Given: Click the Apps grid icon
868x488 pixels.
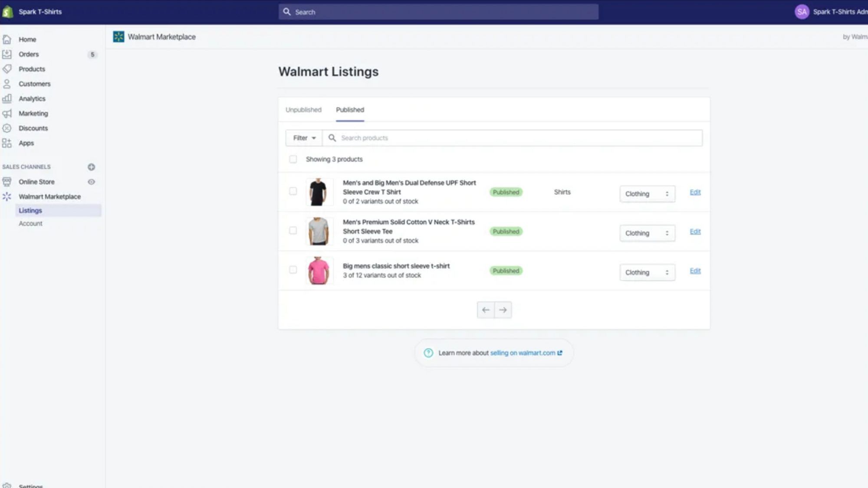Looking at the screenshot, I should [7, 143].
